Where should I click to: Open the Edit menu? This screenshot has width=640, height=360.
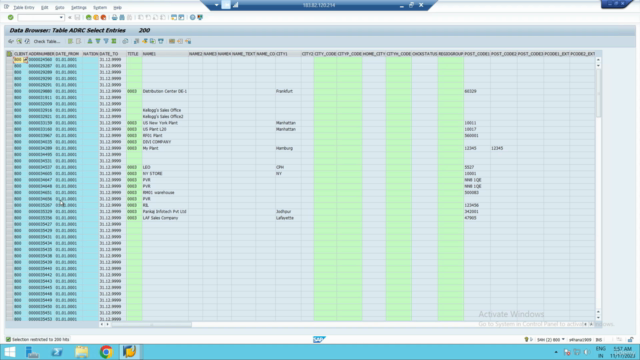(x=44, y=7)
